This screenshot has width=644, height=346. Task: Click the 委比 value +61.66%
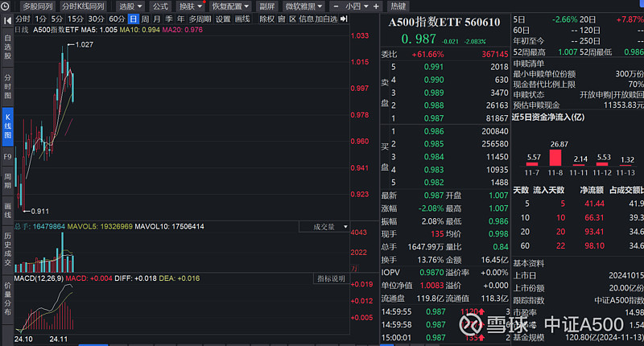click(x=427, y=54)
